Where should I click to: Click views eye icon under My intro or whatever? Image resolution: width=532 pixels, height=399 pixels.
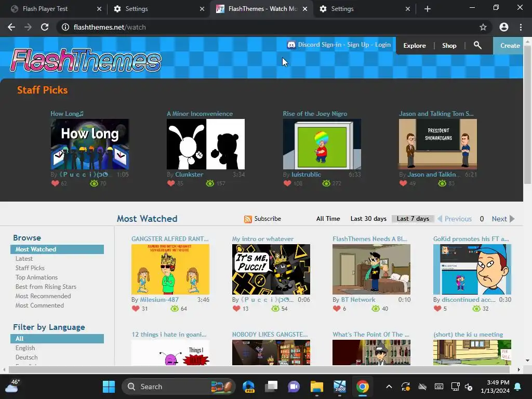pyautogui.click(x=275, y=309)
